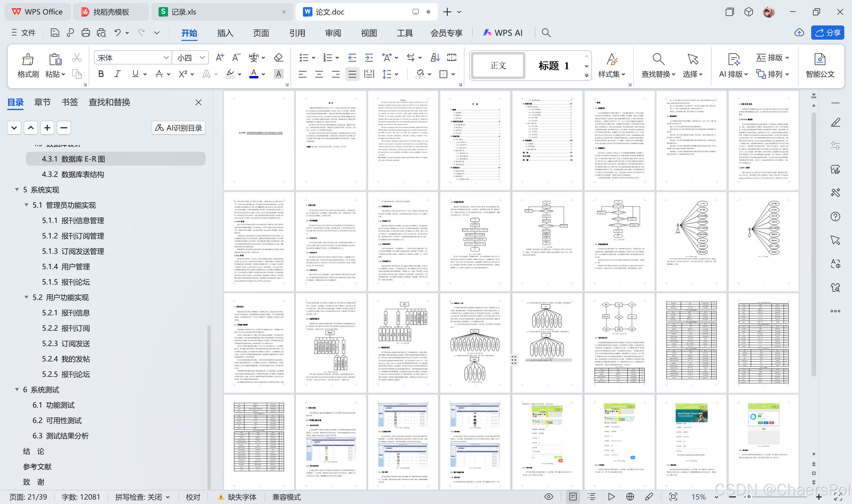Click the Format Painter brush icon

28,59
